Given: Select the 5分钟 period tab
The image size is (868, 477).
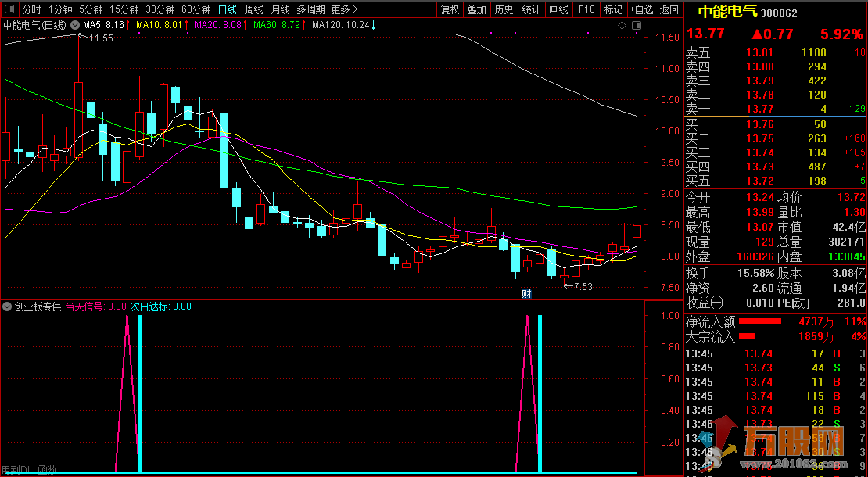Looking at the screenshot, I should coord(91,9).
